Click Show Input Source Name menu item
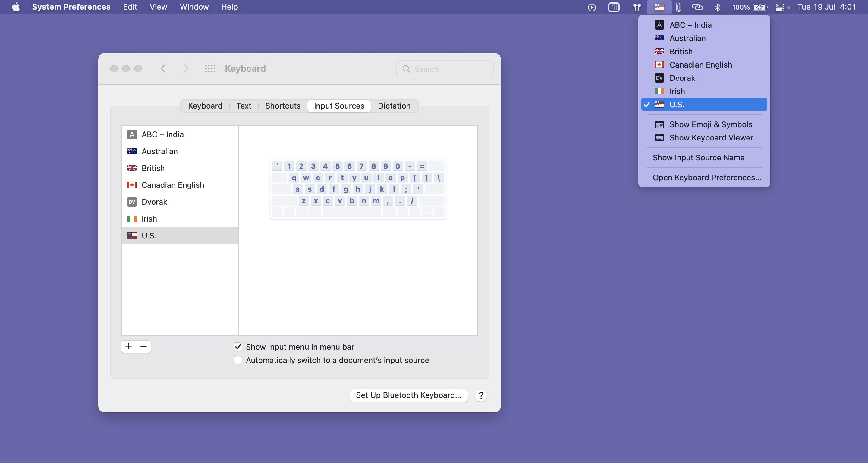Screen dimensions: 868x463 pyautogui.click(x=699, y=157)
